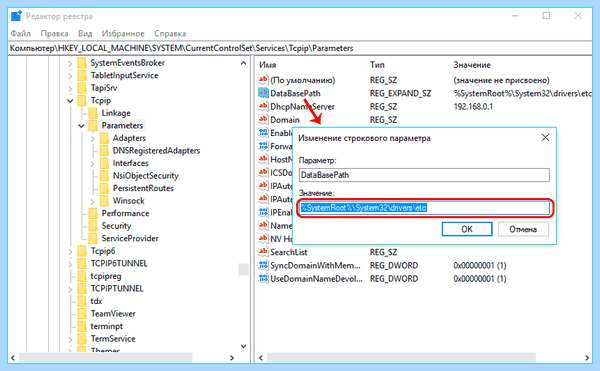Expand the TapiSrv key
This screenshot has height=371, width=600.
point(70,88)
